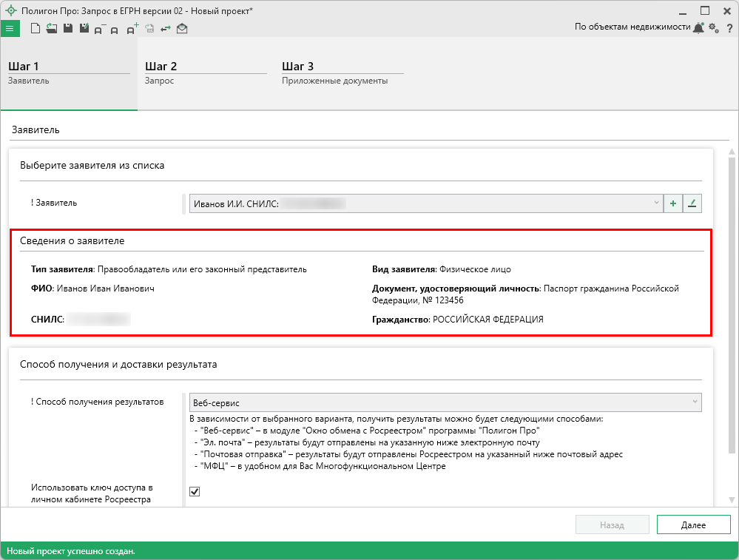
Task: Click the vertical scrollbar down arrow
Action: pyautogui.click(x=732, y=499)
